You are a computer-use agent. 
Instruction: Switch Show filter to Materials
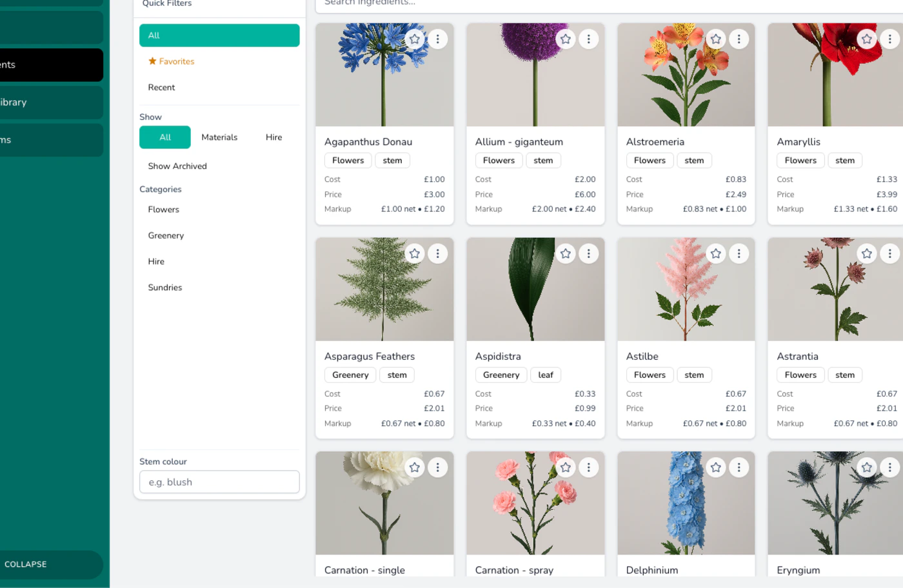tap(219, 137)
